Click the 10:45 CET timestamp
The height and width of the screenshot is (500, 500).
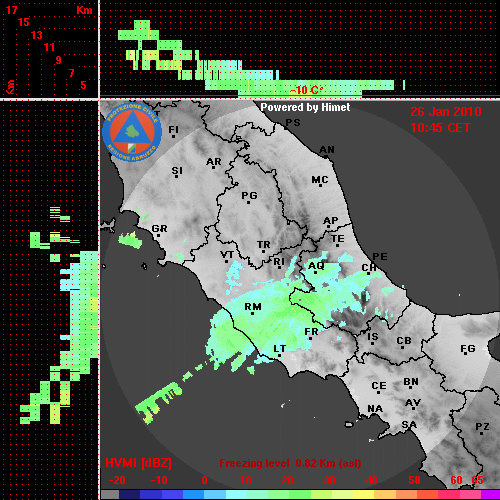point(440,128)
